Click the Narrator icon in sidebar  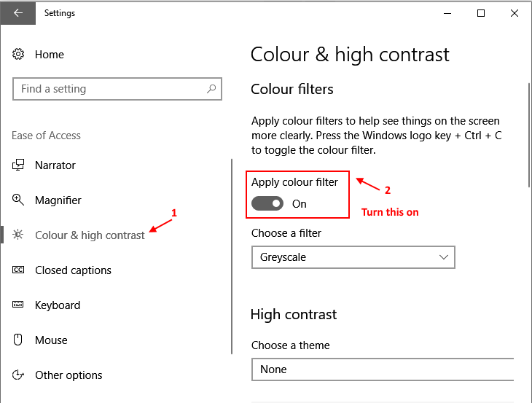point(18,165)
